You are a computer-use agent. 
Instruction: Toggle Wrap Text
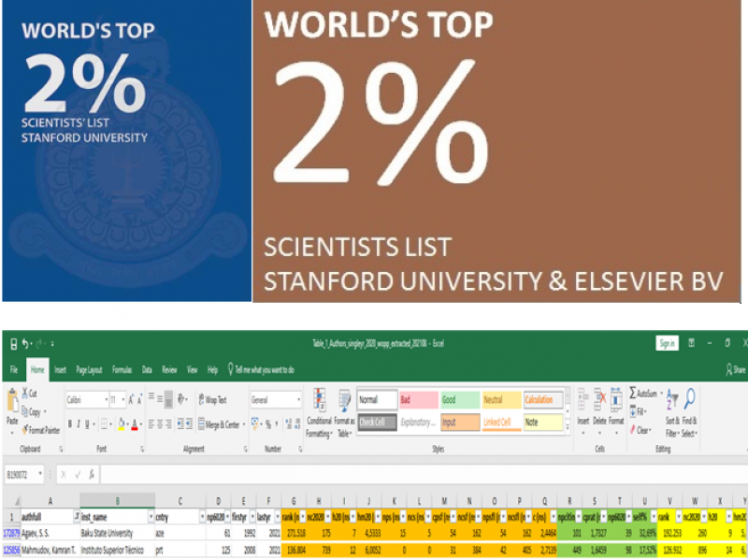tap(212, 400)
